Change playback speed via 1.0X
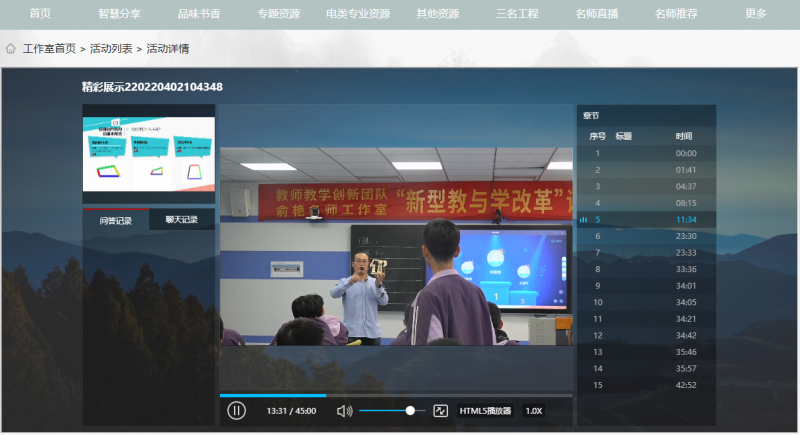 click(534, 411)
